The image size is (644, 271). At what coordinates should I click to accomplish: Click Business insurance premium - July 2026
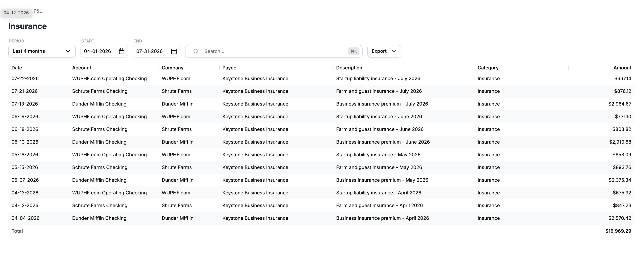pos(382,104)
